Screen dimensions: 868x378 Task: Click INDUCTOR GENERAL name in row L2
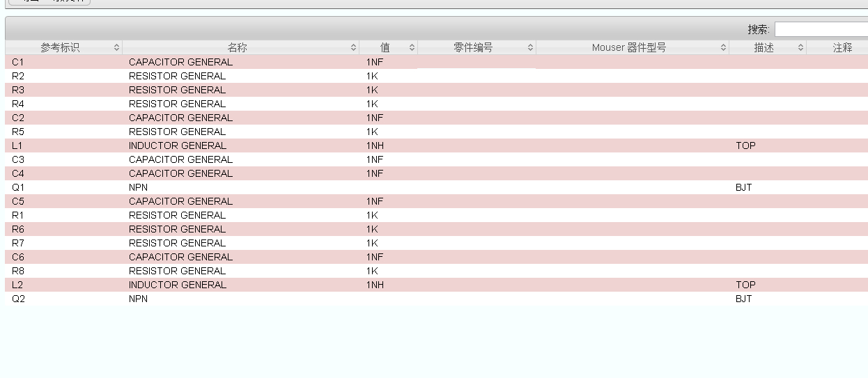pos(178,285)
